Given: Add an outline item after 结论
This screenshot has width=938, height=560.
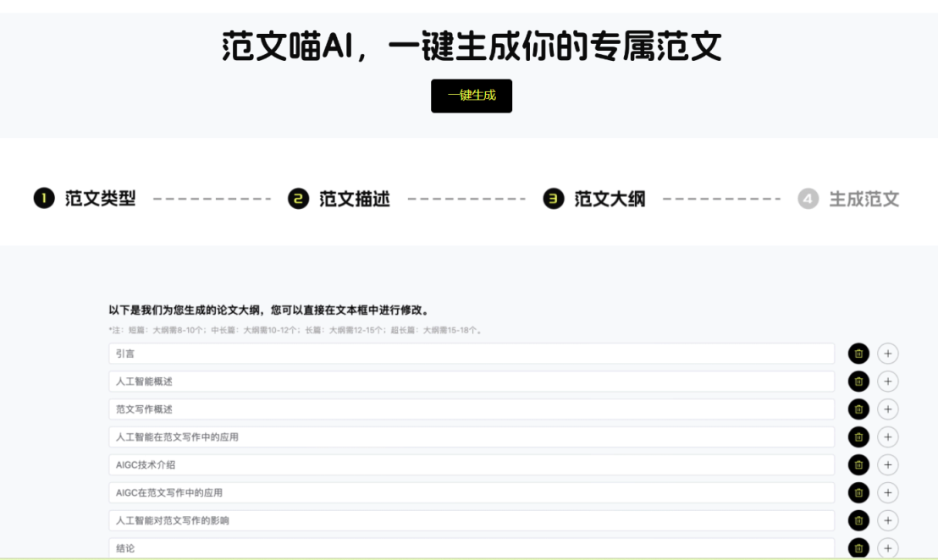Looking at the screenshot, I should pyautogui.click(x=887, y=548).
